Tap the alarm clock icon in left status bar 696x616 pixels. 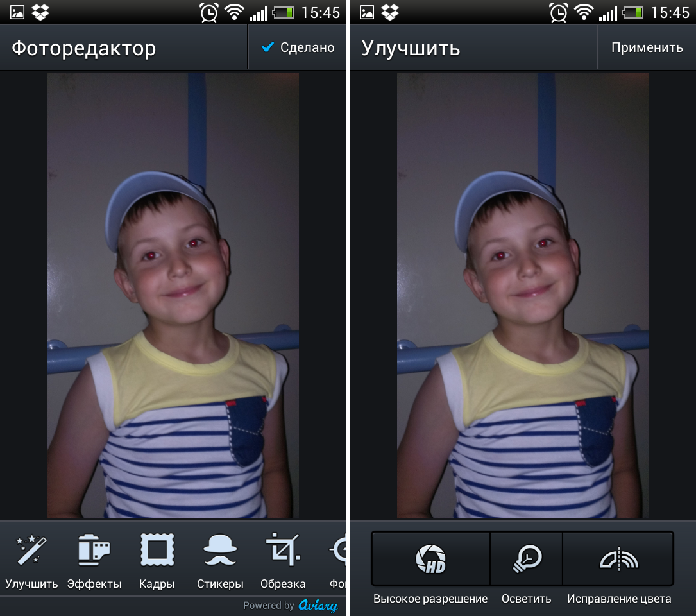pos(209,12)
